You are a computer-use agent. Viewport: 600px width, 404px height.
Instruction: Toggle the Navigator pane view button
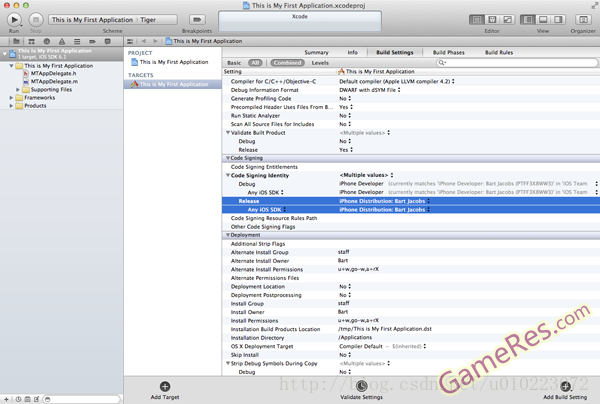point(528,20)
